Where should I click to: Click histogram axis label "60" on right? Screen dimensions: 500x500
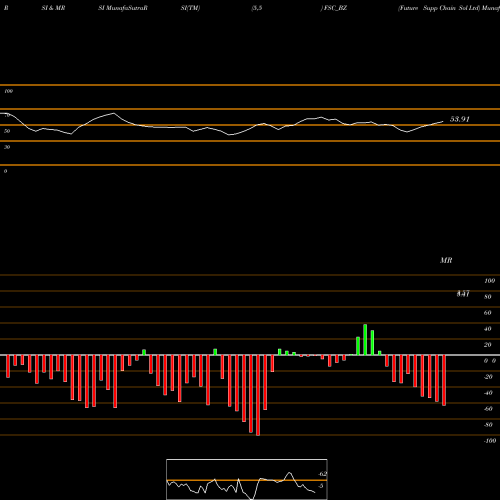tap(488, 313)
